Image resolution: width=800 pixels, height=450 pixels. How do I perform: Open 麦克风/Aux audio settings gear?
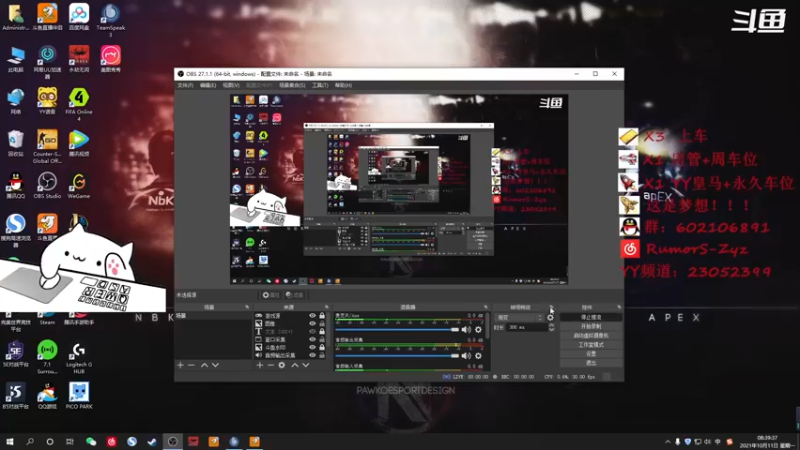coord(478,330)
